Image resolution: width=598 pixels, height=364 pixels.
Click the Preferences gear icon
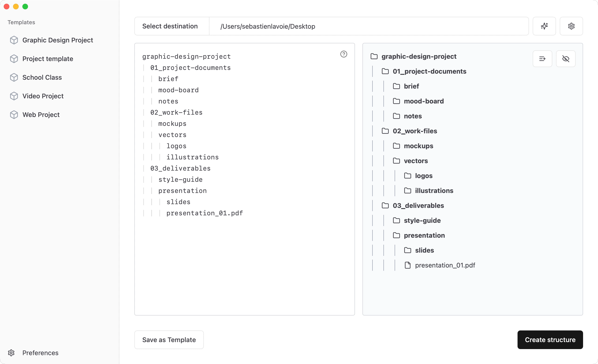click(11, 353)
